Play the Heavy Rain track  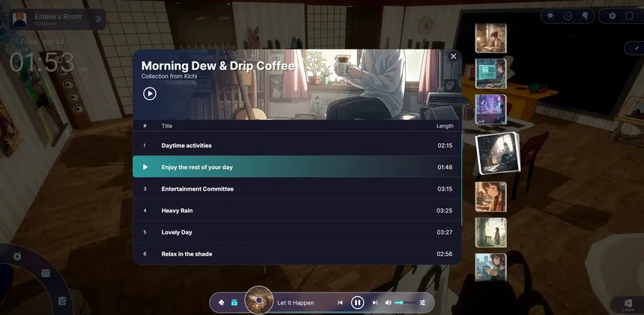coord(297,210)
